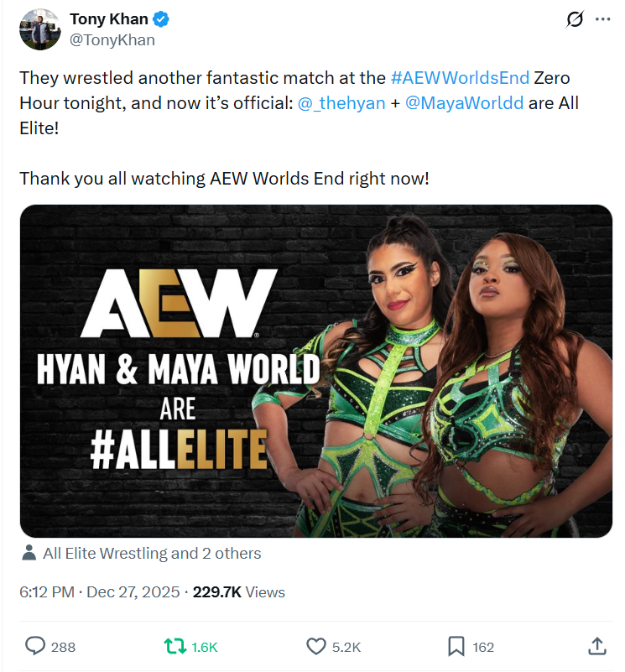Visit the @_thehyan mention
The height and width of the screenshot is (672, 625).
(341, 103)
